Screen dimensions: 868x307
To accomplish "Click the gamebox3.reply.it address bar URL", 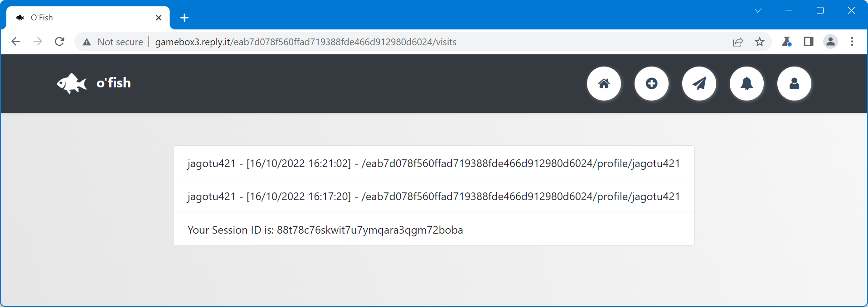I will click(x=305, y=42).
